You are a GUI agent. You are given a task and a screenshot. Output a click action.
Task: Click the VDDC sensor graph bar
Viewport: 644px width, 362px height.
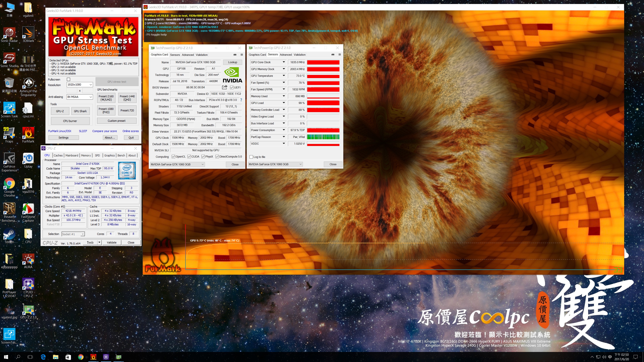click(323, 144)
